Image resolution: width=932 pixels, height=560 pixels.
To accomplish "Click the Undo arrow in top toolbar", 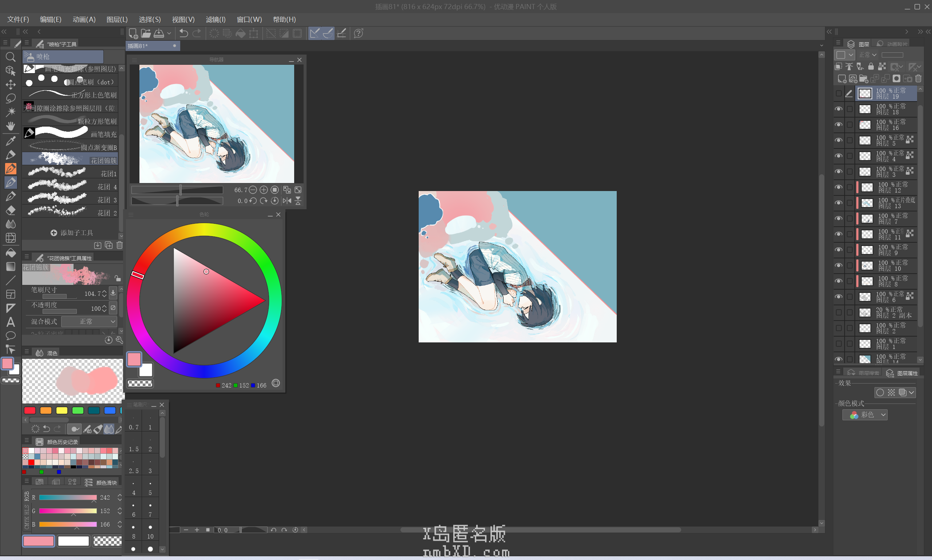I will 183,33.
